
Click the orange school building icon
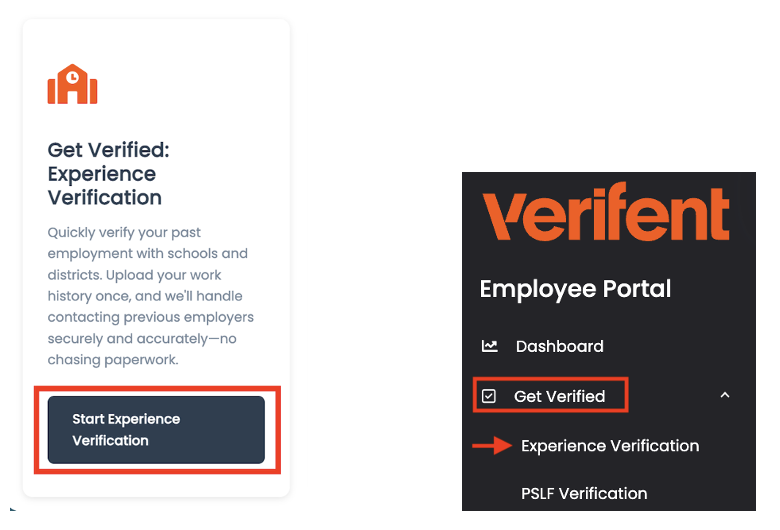(x=72, y=85)
